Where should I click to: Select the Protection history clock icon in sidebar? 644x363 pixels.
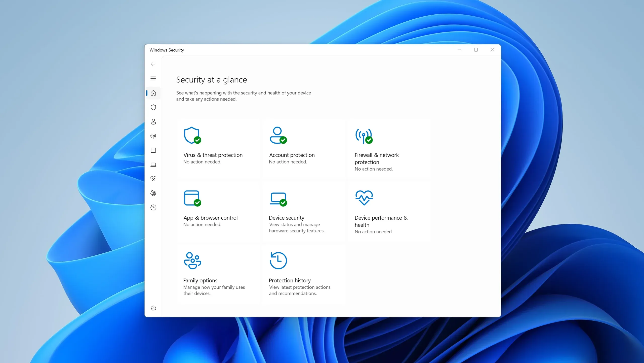click(153, 207)
